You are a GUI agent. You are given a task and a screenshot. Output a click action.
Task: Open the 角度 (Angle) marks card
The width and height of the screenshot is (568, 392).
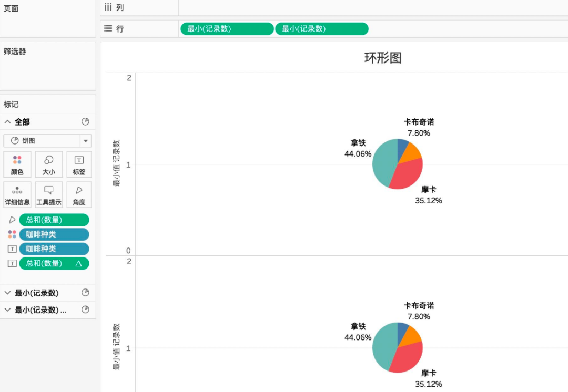tap(79, 194)
